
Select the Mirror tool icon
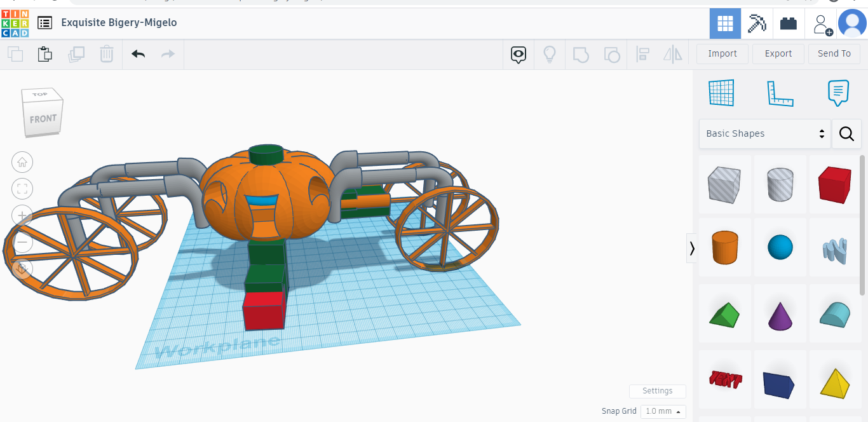tap(672, 54)
